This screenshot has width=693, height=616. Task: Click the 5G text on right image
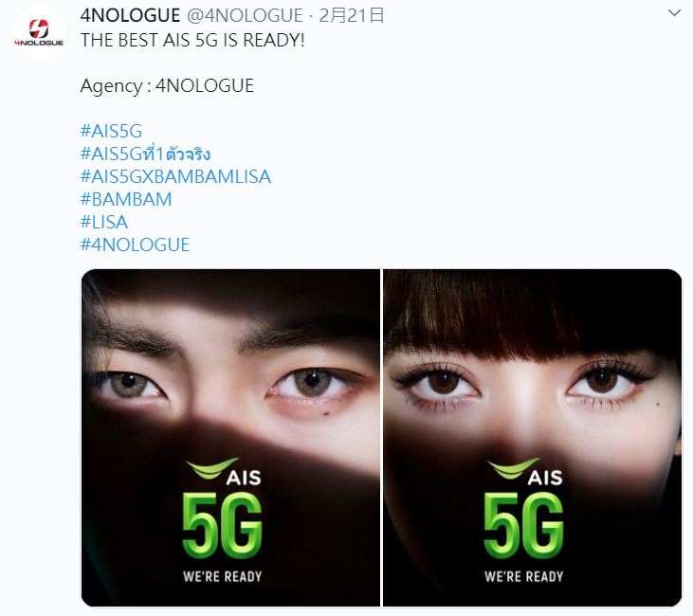(x=523, y=526)
